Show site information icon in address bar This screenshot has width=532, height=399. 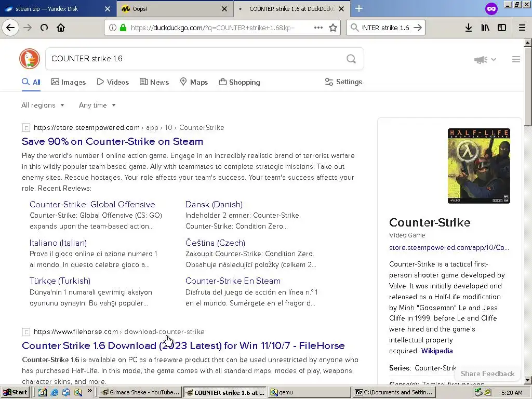[x=112, y=28]
